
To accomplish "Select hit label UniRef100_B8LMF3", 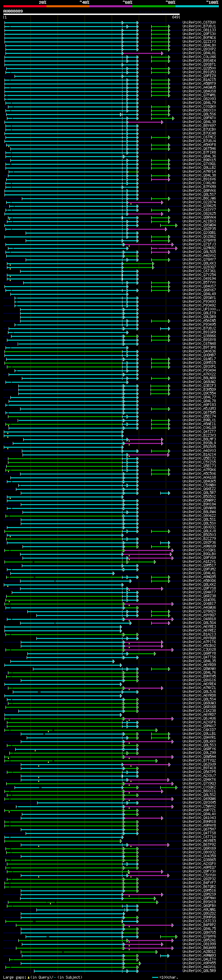I will [199, 439].
